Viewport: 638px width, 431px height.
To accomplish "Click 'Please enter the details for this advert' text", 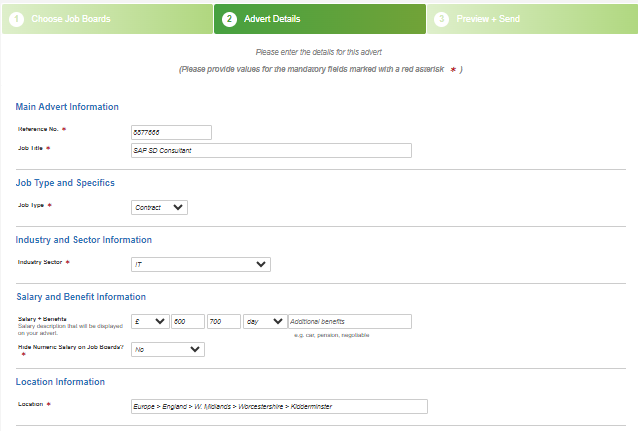I will tap(319, 52).
